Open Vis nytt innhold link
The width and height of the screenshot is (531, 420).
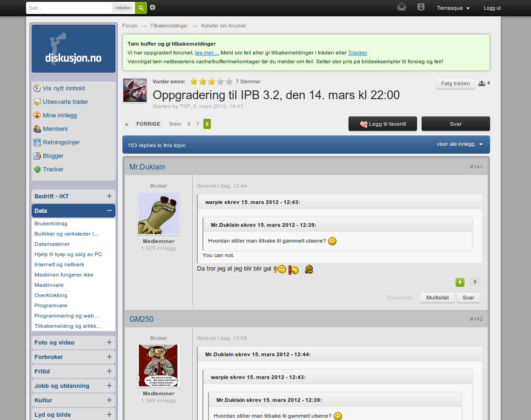[x=64, y=88]
